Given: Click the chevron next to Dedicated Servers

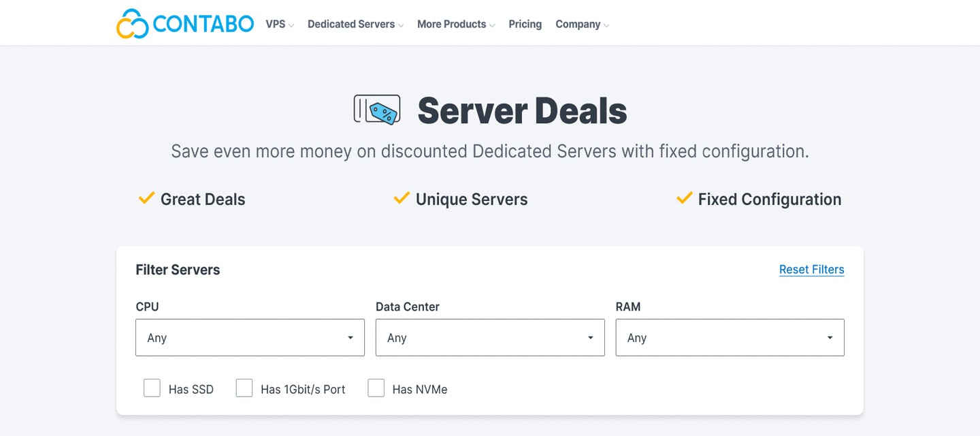Looking at the screenshot, I should [401, 25].
